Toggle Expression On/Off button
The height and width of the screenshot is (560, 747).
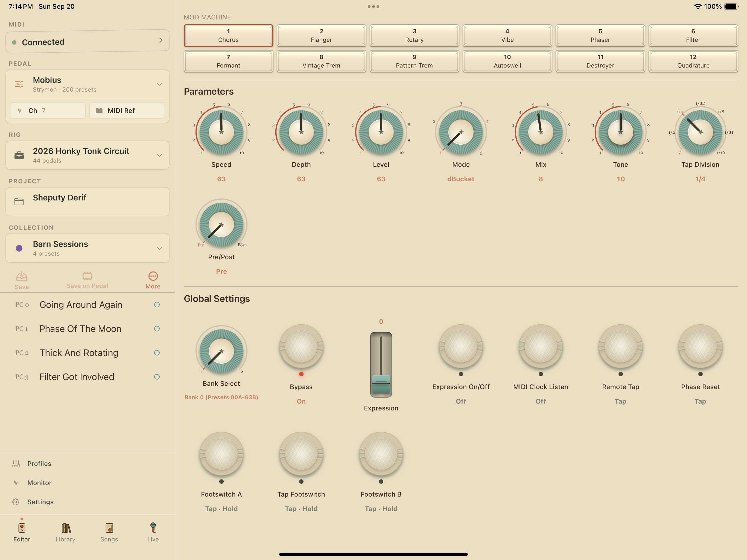tap(461, 346)
